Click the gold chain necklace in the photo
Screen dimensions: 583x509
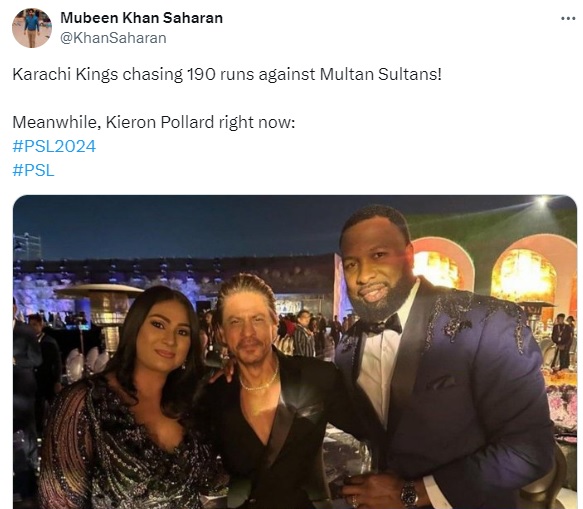tap(259, 381)
